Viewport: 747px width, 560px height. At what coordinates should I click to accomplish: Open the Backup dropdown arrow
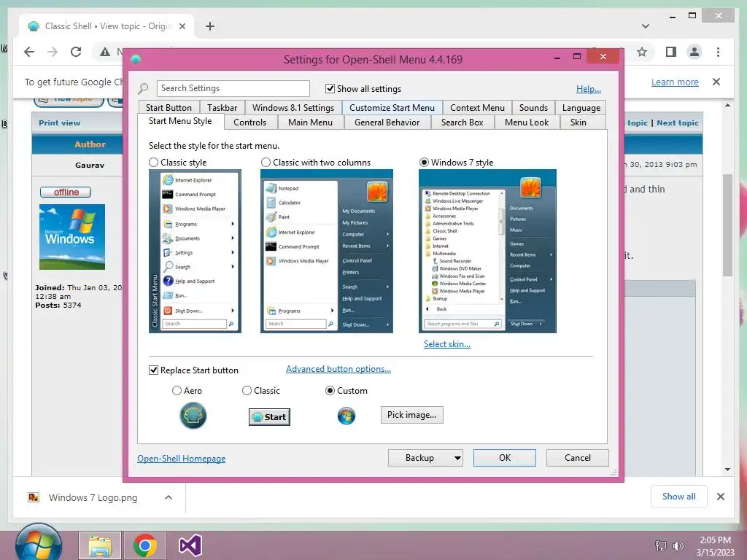tap(457, 458)
